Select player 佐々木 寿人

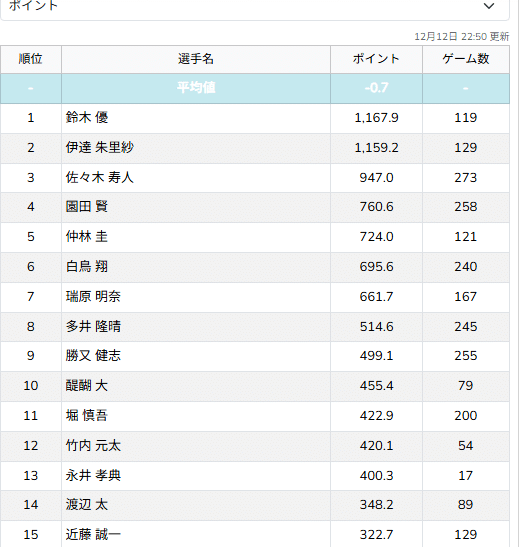click(x=100, y=178)
